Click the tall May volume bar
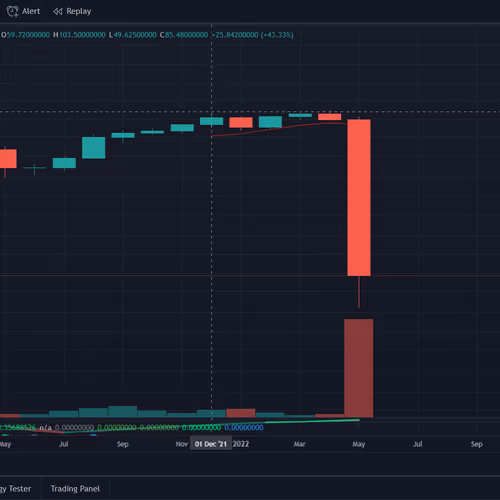Viewport: 500px width, 500px height. point(359,368)
